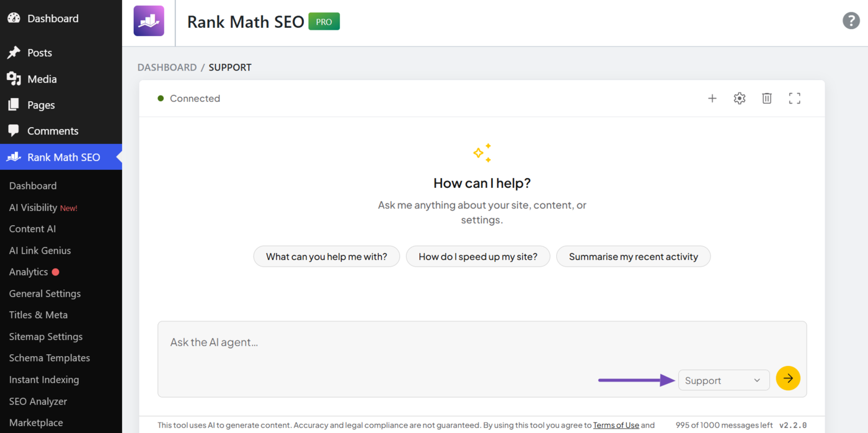
Task: Select Rank Math SEO menu item
Action: tap(61, 157)
